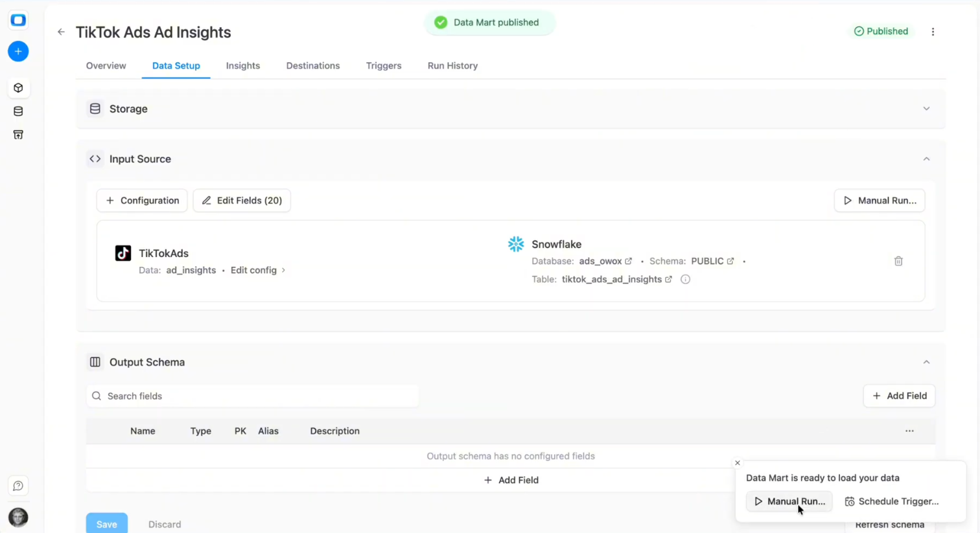Click the Snowflake destination icon
Image resolution: width=980 pixels, height=533 pixels.
(516, 244)
